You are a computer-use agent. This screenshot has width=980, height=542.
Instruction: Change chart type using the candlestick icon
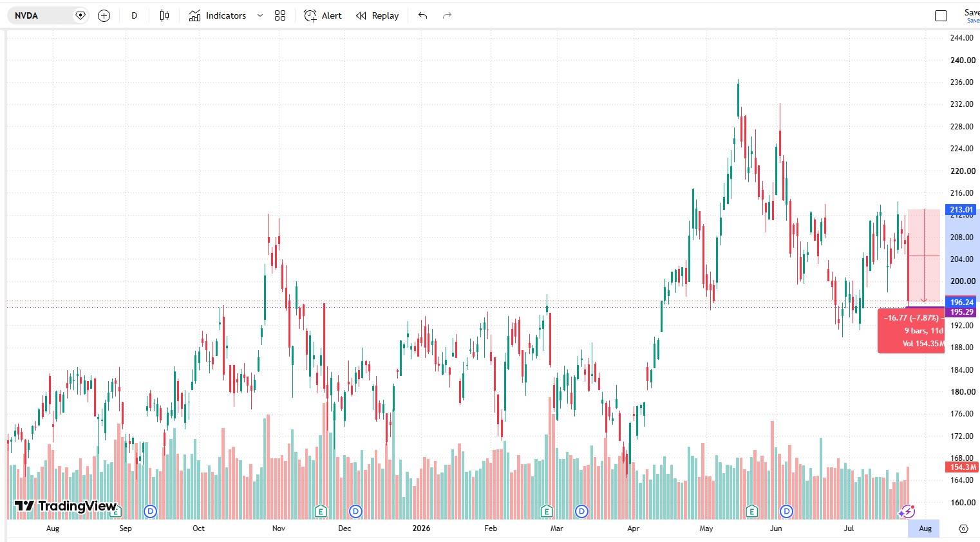[x=164, y=15]
